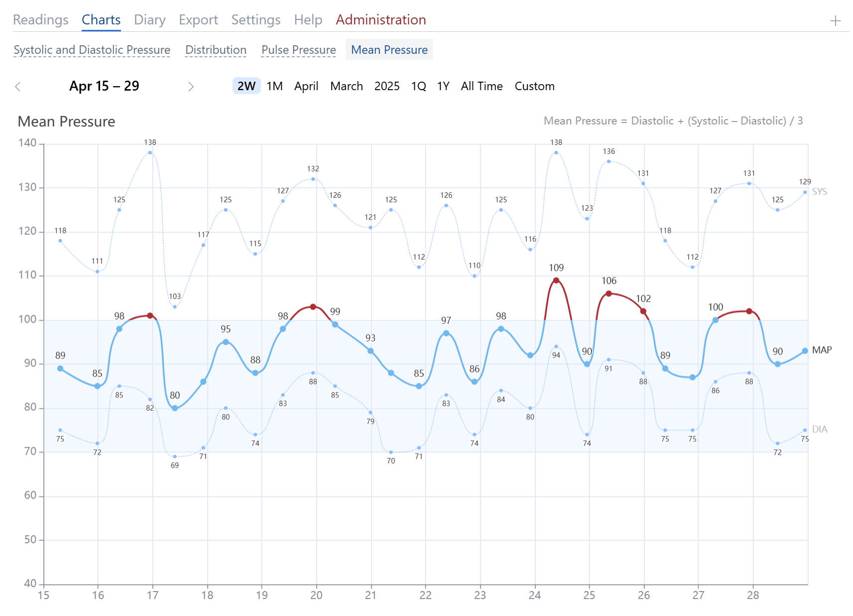Click the plus icon to add a reading
This screenshot has width=853, height=616.
click(835, 20)
